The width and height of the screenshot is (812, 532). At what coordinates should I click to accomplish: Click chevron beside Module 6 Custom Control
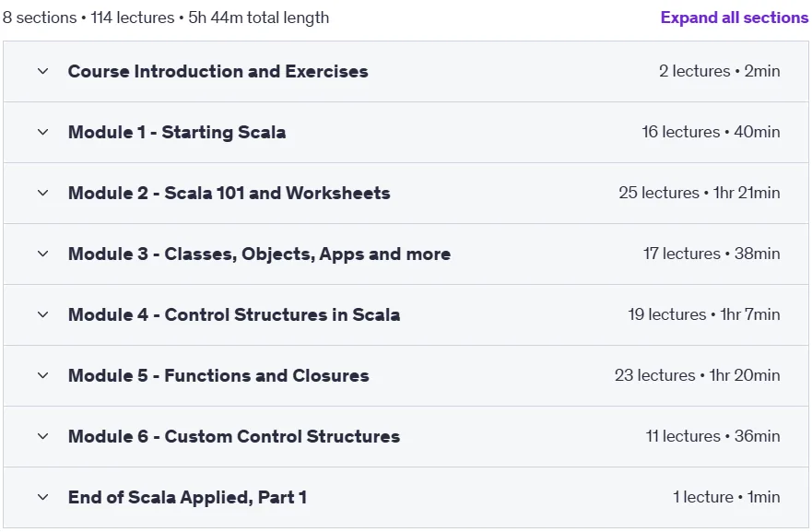click(x=43, y=436)
